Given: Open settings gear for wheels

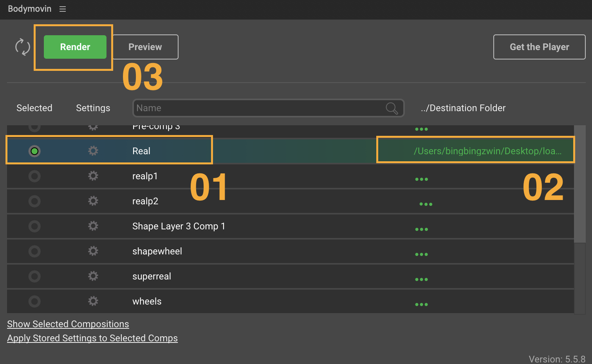Looking at the screenshot, I should click(x=93, y=301).
